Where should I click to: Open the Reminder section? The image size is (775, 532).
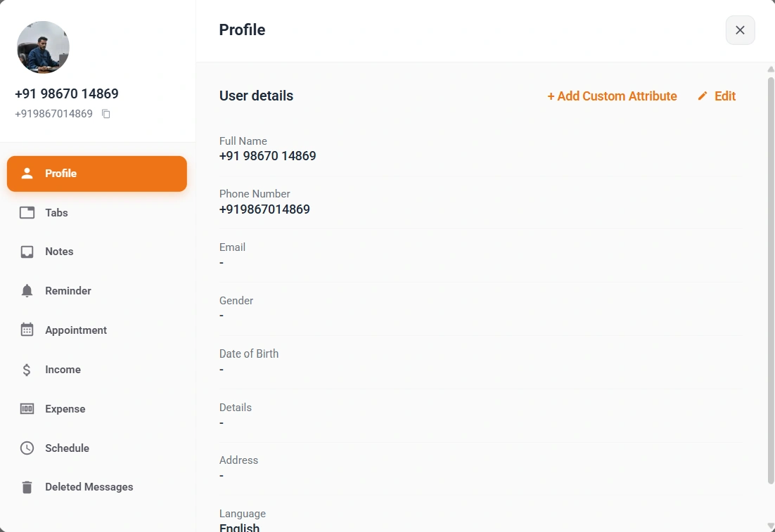click(x=97, y=291)
